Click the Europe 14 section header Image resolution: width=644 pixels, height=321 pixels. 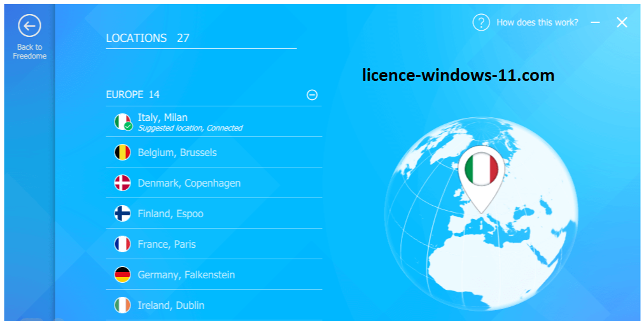(133, 95)
